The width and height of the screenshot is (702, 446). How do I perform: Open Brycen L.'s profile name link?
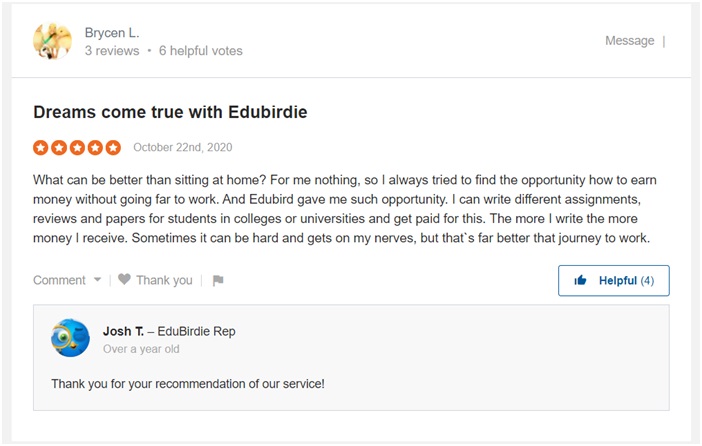tap(111, 32)
